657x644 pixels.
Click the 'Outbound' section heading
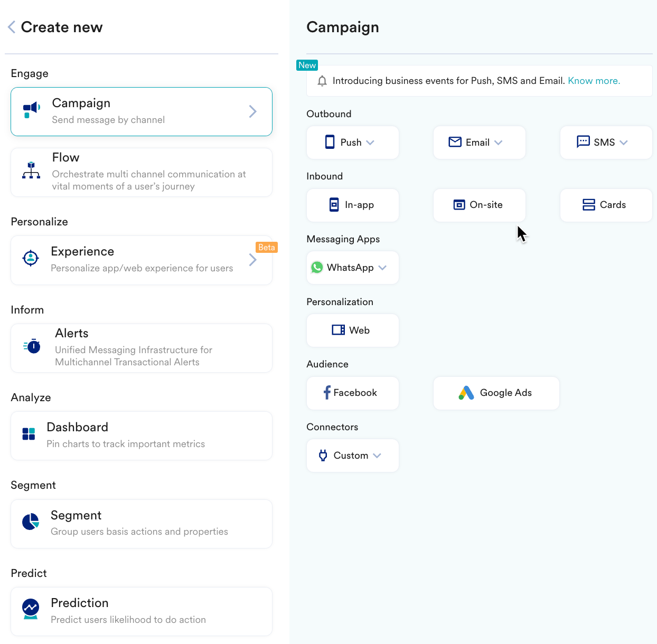tap(329, 114)
